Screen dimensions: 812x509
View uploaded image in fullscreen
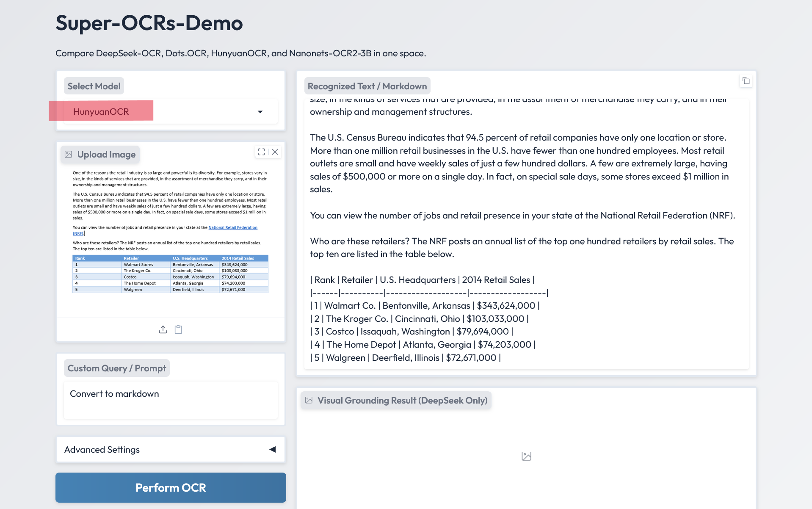pyautogui.click(x=261, y=152)
